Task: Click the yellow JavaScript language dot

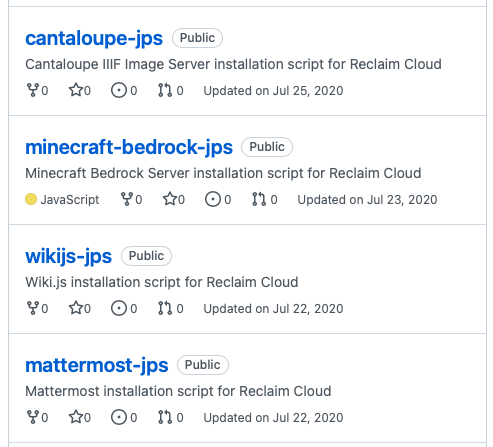Action: (31, 199)
